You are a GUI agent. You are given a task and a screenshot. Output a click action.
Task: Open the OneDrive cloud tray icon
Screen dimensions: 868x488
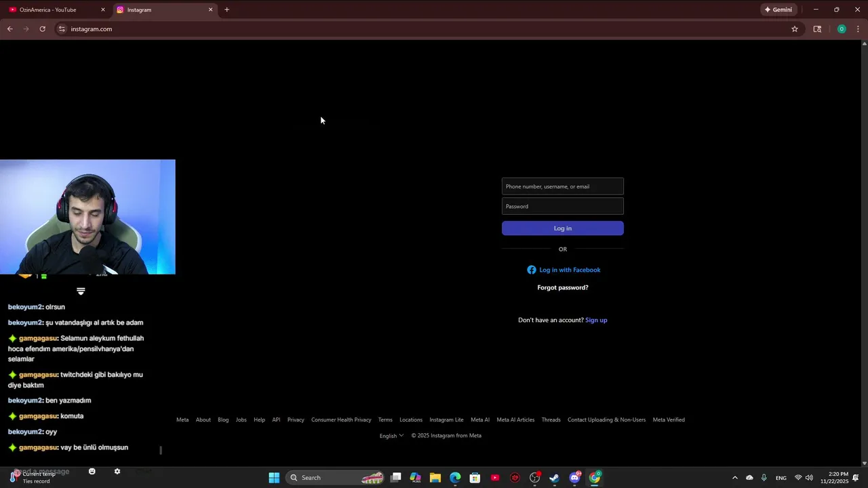[x=749, y=478]
